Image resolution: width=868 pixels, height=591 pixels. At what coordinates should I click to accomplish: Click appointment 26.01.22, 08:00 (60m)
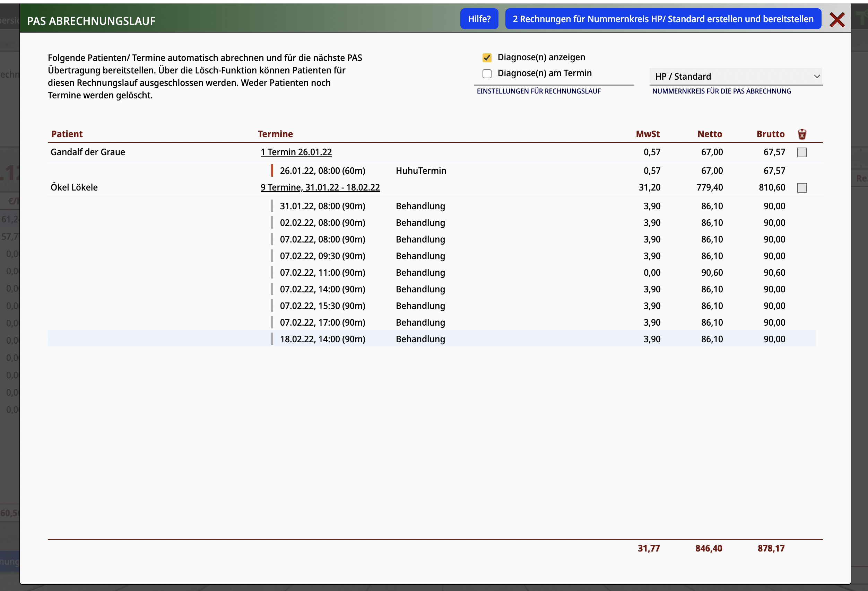click(323, 171)
